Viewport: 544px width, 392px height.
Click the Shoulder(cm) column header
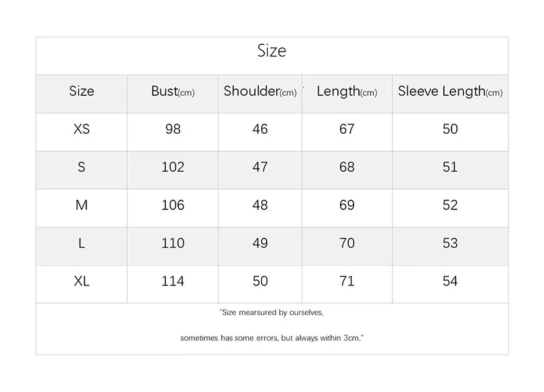tap(260, 92)
